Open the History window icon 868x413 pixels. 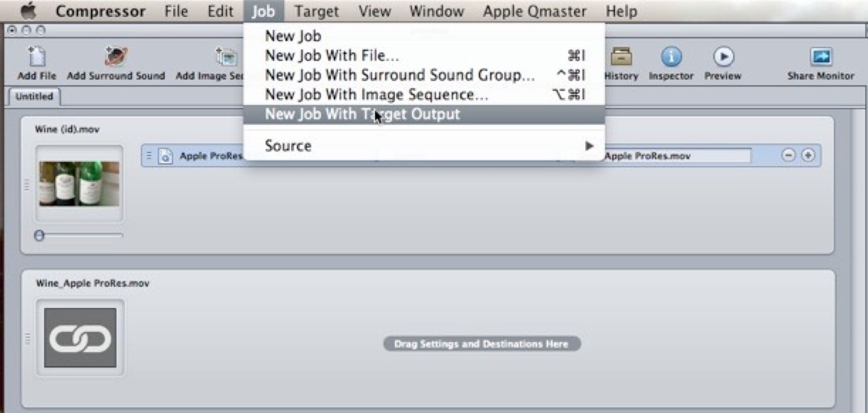pyautogui.click(x=621, y=57)
